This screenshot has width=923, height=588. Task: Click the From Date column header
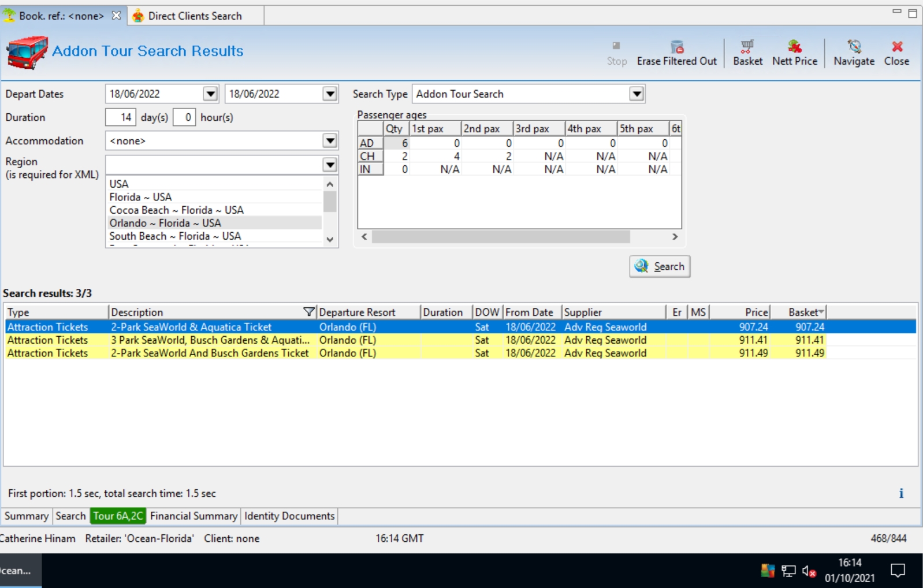(532, 312)
